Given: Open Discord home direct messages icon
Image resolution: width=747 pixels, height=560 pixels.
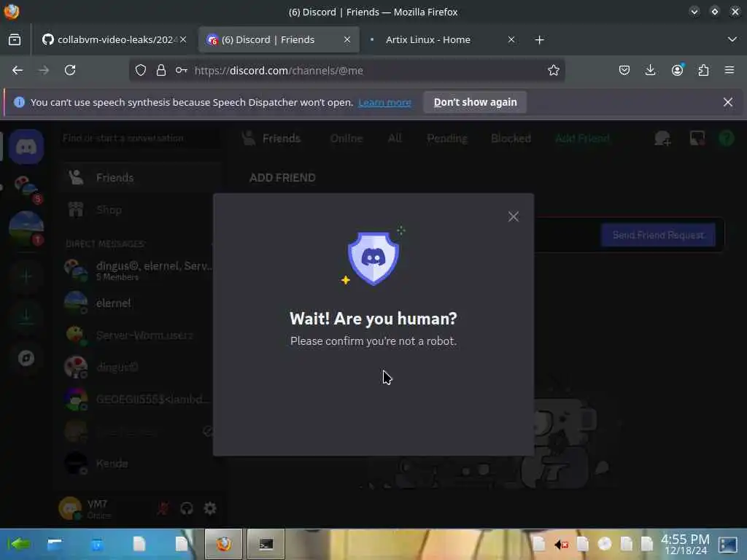Looking at the screenshot, I should coord(26,147).
